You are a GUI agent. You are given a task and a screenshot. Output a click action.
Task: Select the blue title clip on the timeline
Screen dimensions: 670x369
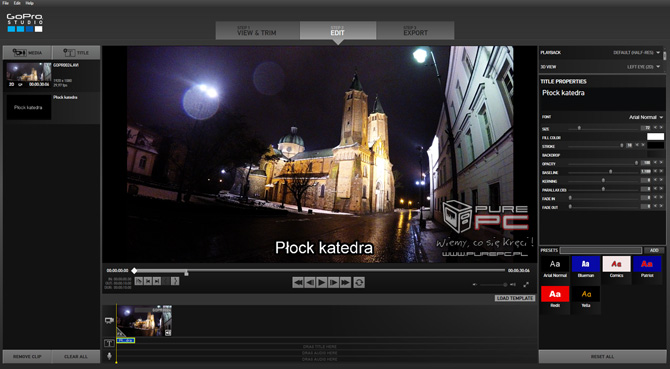[126, 340]
